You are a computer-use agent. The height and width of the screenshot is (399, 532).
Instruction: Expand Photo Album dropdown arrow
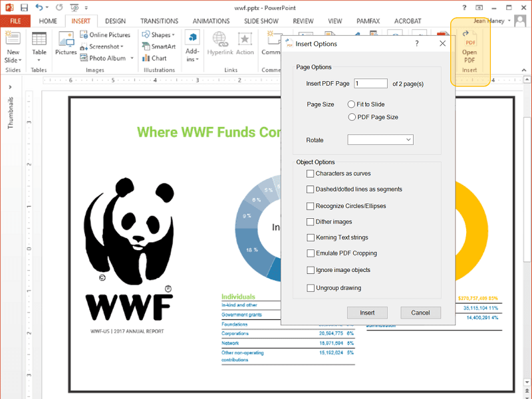(x=132, y=58)
